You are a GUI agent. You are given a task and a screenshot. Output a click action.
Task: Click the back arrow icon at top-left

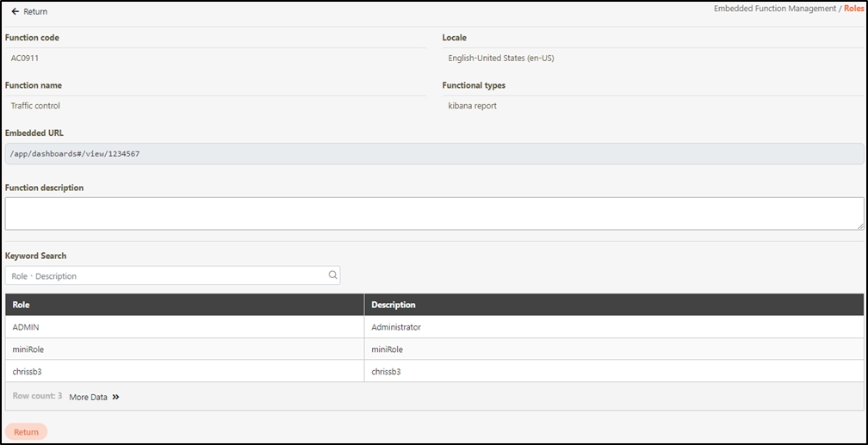(15, 12)
